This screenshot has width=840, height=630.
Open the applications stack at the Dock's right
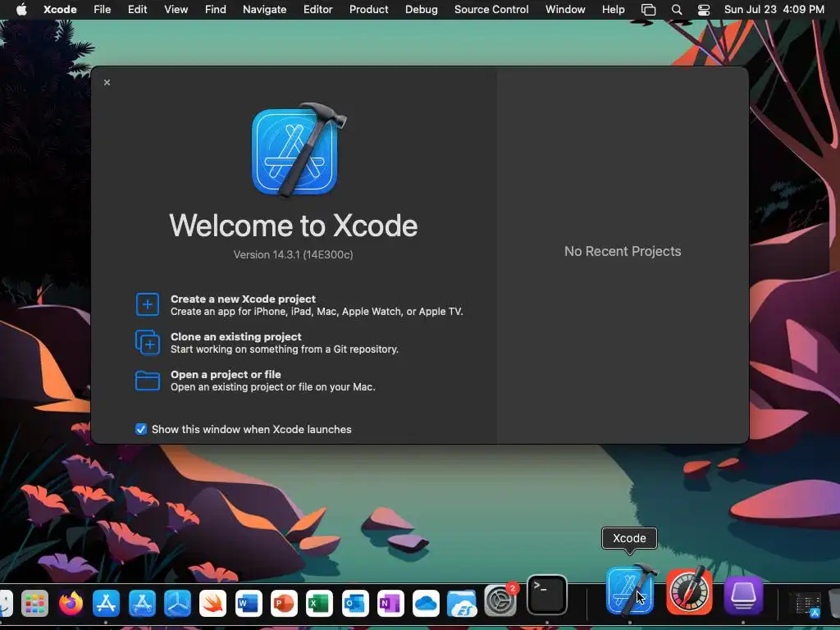tap(807, 605)
